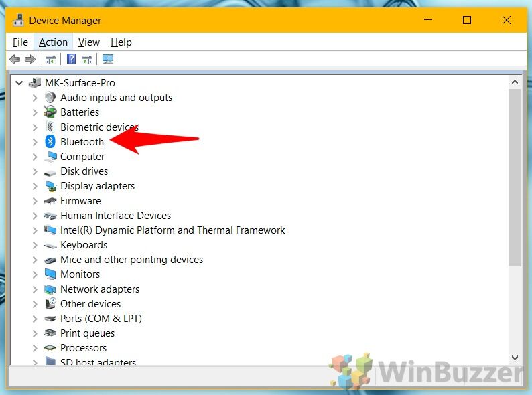Click the Intel Dynamic Platform Framework icon
The width and height of the screenshot is (532, 395).
50,230
